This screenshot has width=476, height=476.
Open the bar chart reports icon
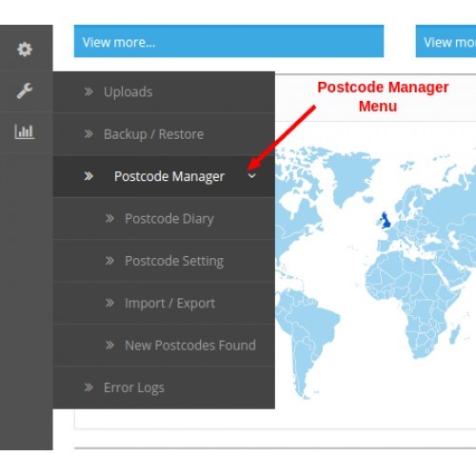pos(25,131)
